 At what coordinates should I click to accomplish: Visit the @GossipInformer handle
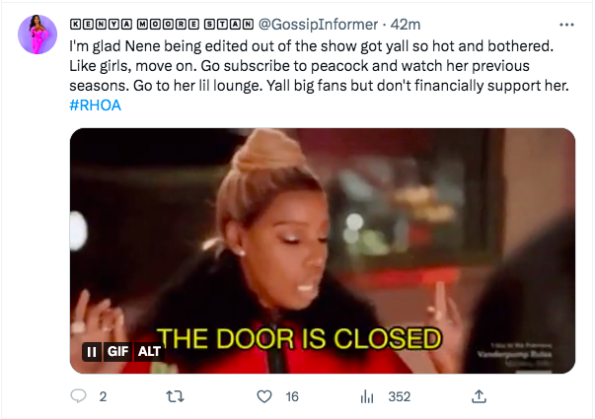click(x=318, y=25)
